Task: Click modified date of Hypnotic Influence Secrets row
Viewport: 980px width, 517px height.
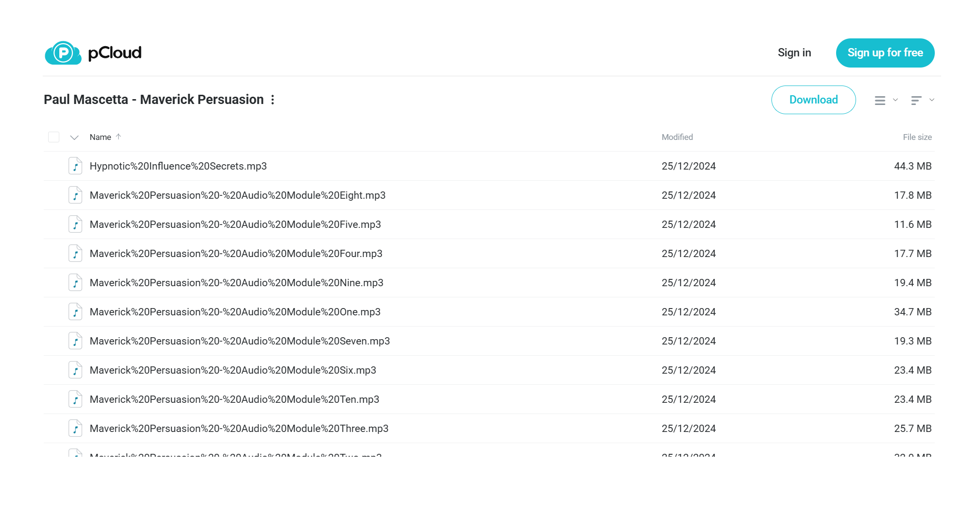Action: point(688,166)
